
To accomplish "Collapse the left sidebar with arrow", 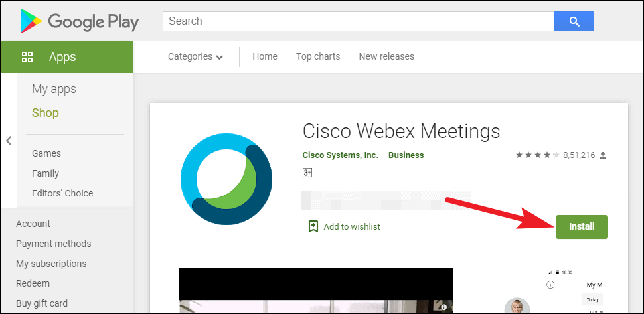I will [x=9, y=141].
